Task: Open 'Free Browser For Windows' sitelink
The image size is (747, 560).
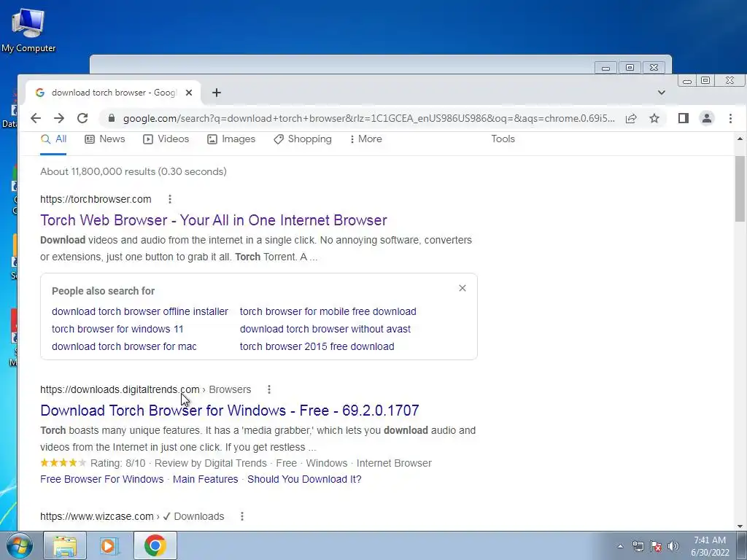Action: (102, 479)
